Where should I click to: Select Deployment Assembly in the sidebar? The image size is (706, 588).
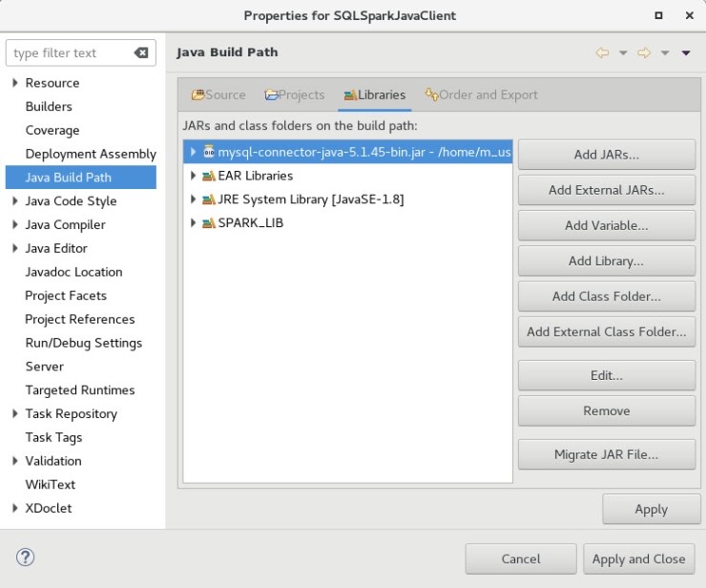click(x=91, y=154)
